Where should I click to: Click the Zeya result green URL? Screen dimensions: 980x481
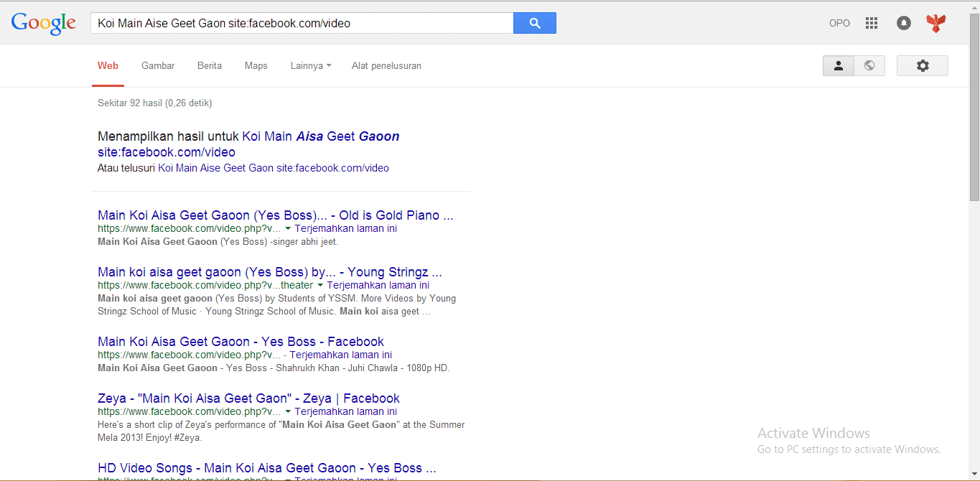[190, 411]
